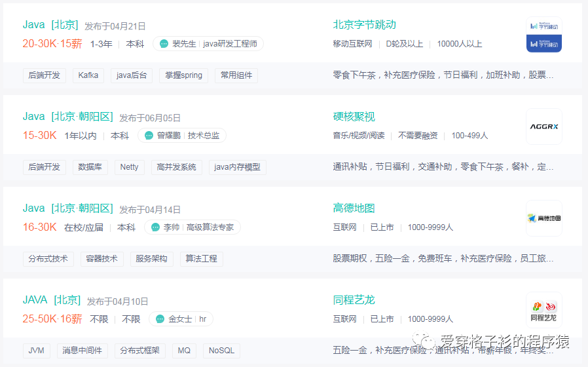
Task: Click the D轮及以上 funding stage text
Action: (x=405, y=44)
